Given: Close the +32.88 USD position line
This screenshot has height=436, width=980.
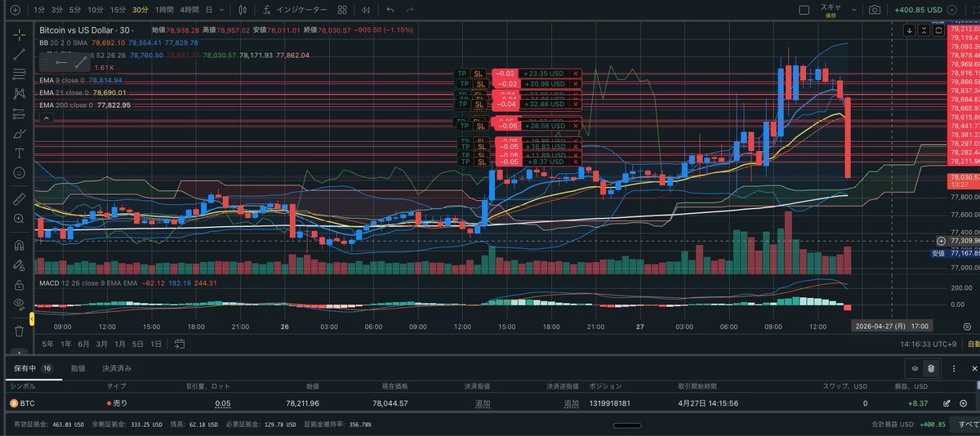Looking at the screenshot, I should 576,105.
